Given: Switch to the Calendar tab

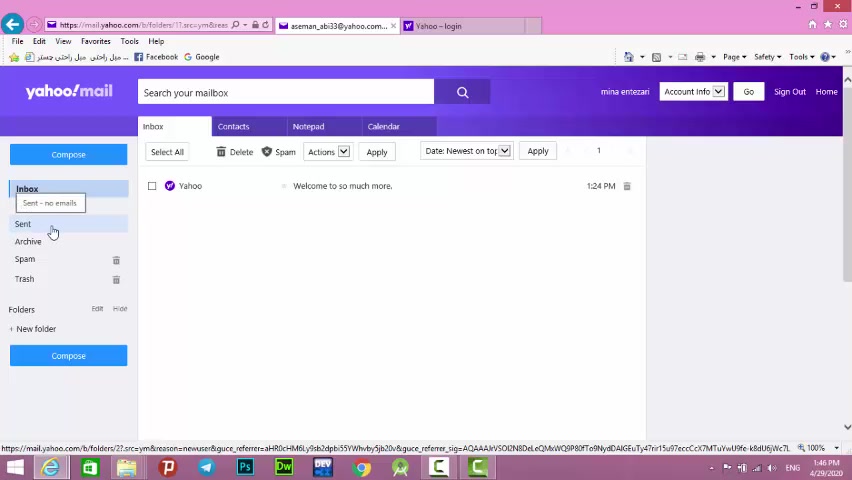Looking at the screenshot, I should point(399,126).
